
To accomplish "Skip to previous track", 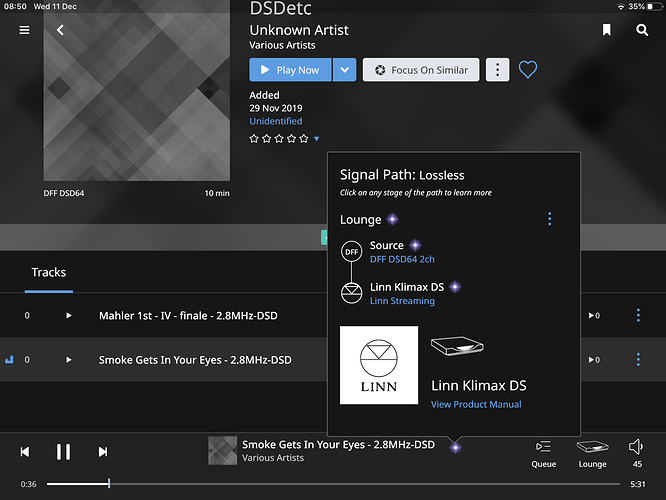I will click(25, 452).
